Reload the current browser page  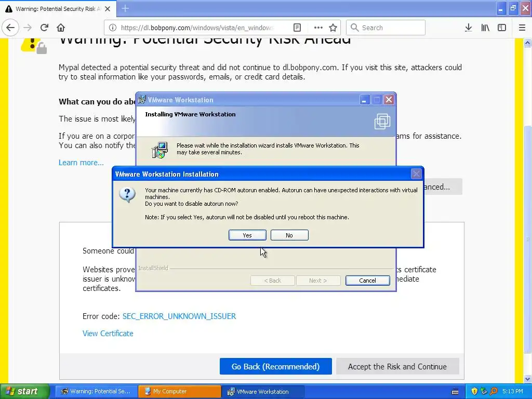click(x=44, y=28)
